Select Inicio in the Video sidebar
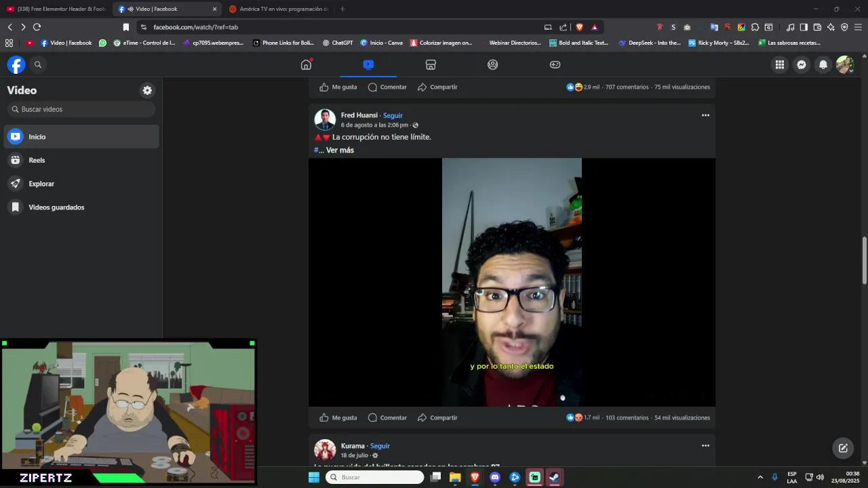Screen dimensions: 868x488 click(81, 136)
